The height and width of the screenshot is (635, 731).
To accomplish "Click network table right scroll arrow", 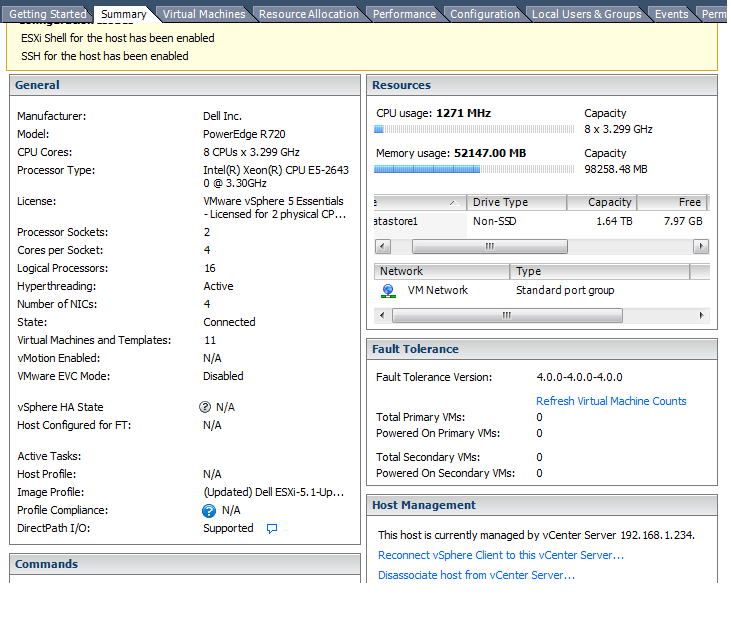I will click(x=701, y=316).
